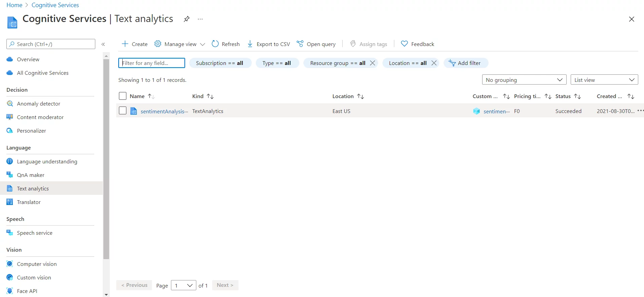644x297 pixels.
Task: Click Refresh in the toolbar
Action: tap(226, 44)
